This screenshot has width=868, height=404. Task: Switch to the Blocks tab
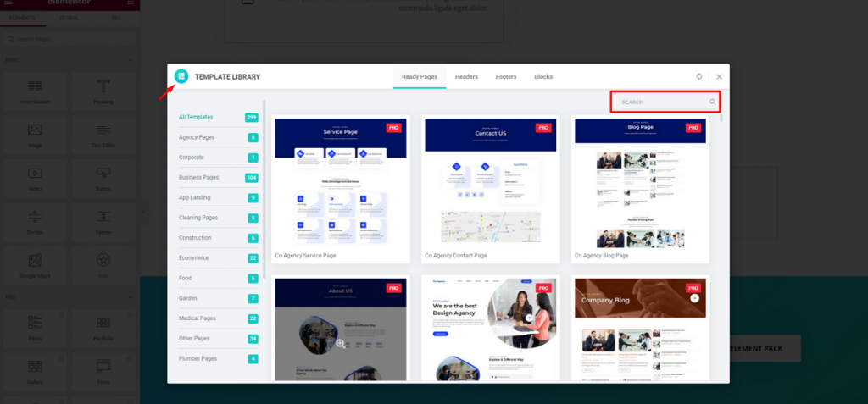tap(543, 77)
